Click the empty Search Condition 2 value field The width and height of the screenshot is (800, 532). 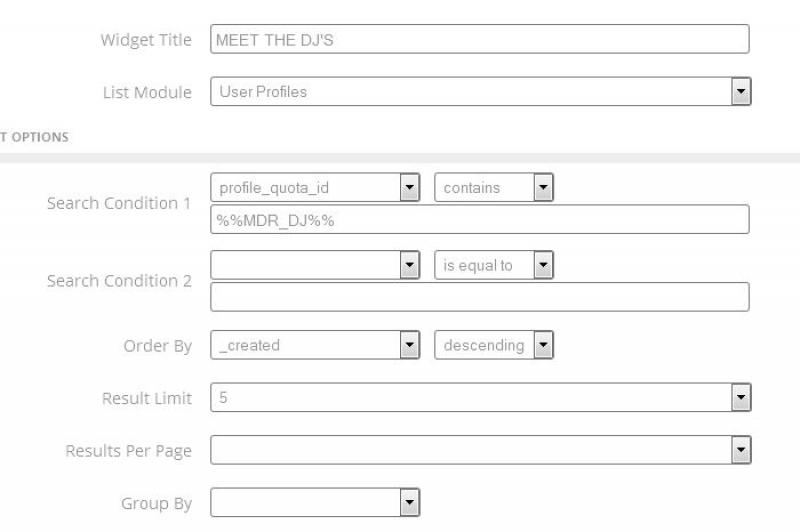click(479, 297)
